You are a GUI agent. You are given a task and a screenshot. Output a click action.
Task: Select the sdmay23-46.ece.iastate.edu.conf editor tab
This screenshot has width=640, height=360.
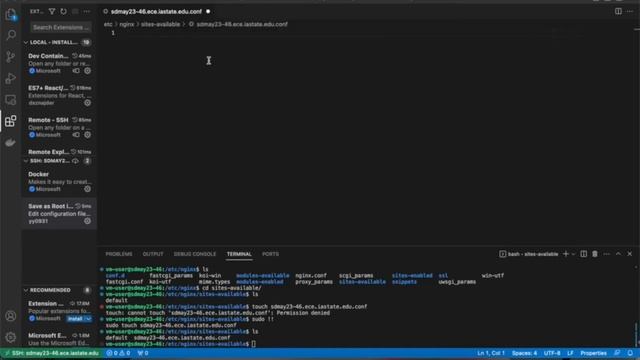[157, 11]
